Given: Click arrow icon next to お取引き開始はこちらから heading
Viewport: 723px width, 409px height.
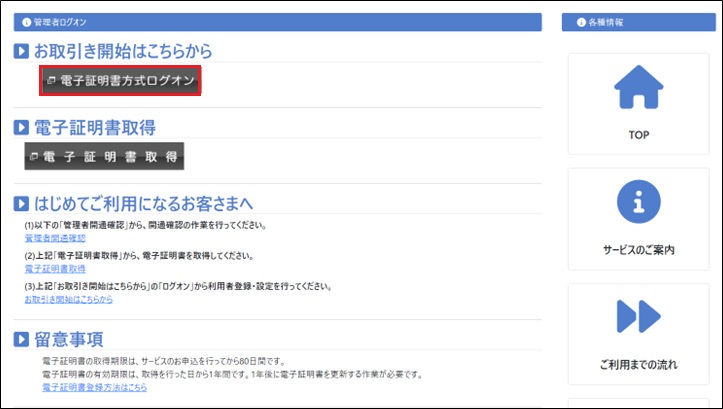Looking at the screenshot, I should [x=22, y=52].
